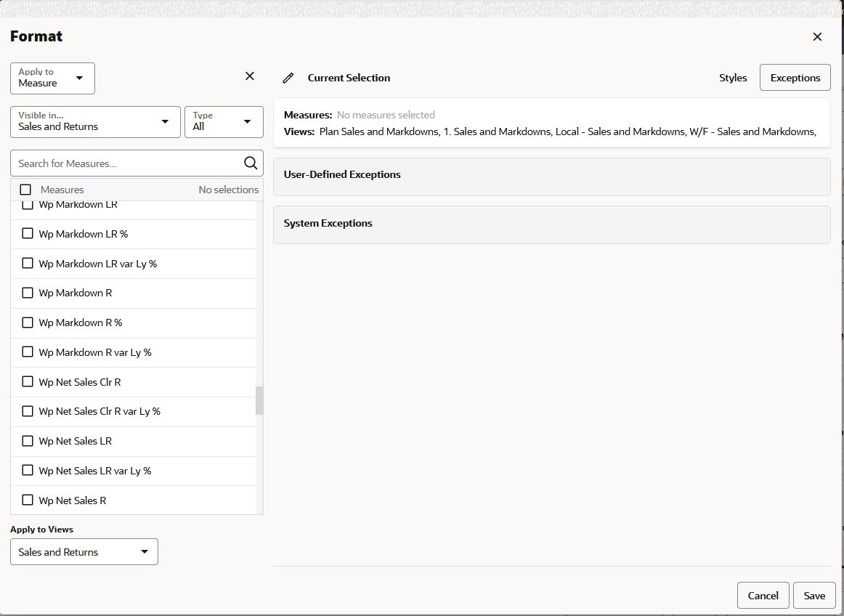The image size is (844, 616).
Task: Check the Wp Markdown LR % measure
Action: (28, 234)
